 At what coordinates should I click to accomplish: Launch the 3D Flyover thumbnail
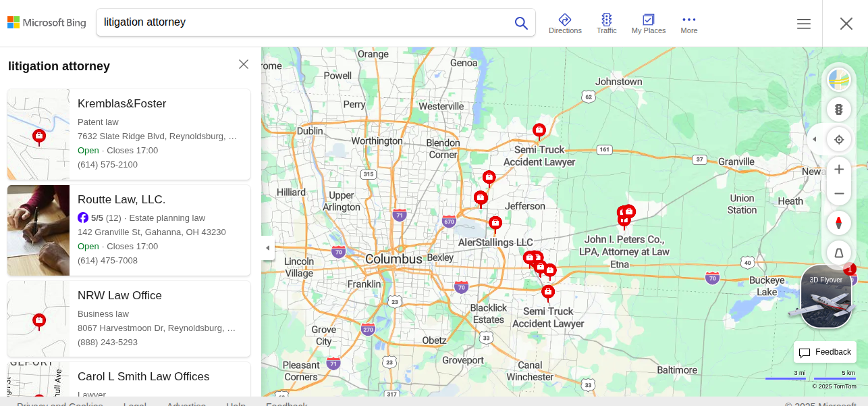pos(826,297)
